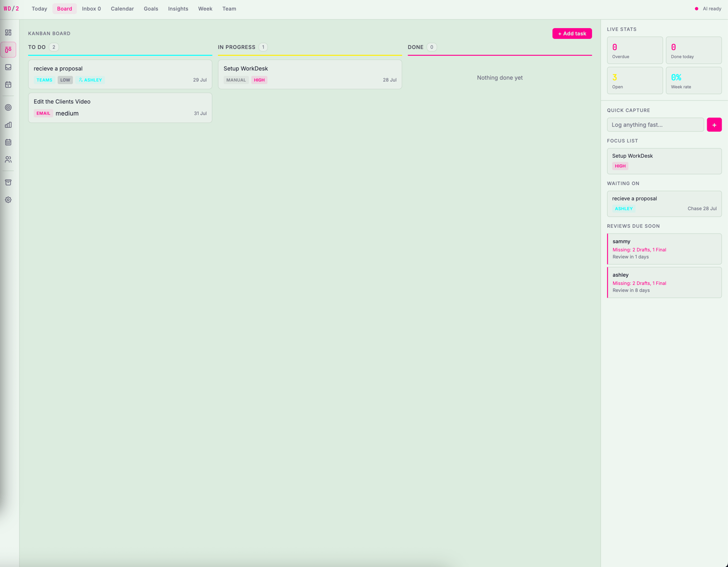
Task: Click the TO DO column count badge
Action: [54, 47]
